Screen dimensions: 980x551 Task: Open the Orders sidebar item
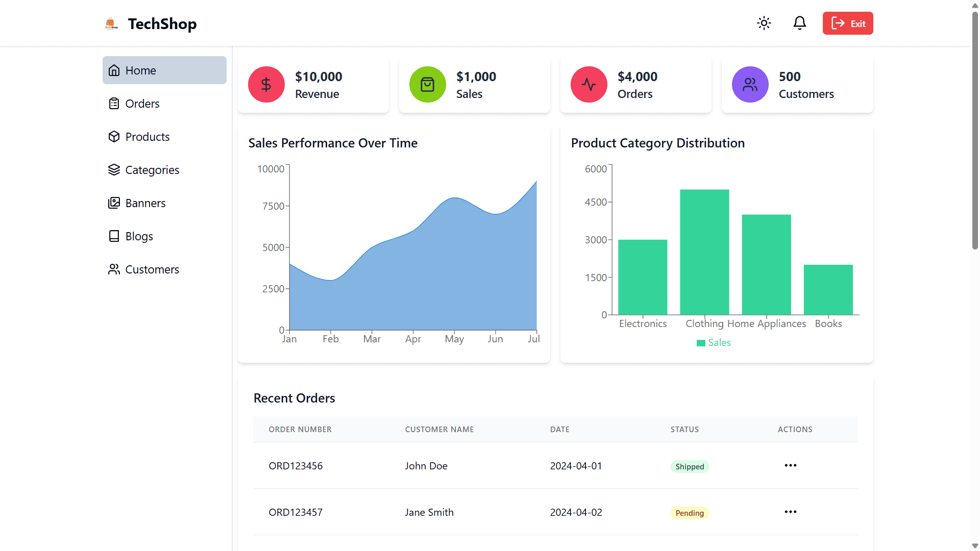tap(142, 104)
